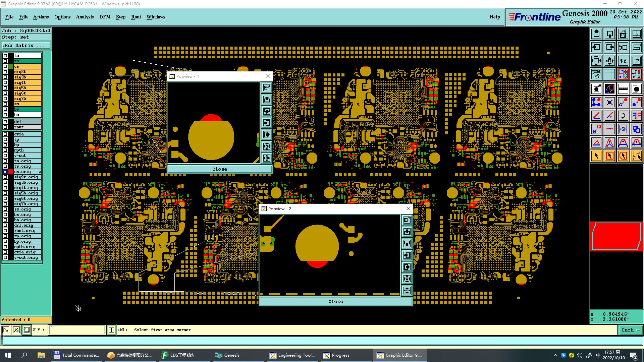Toggle visibility checkbox for sig2t layer
The image size is (644, 362).
tap(5, 72)
